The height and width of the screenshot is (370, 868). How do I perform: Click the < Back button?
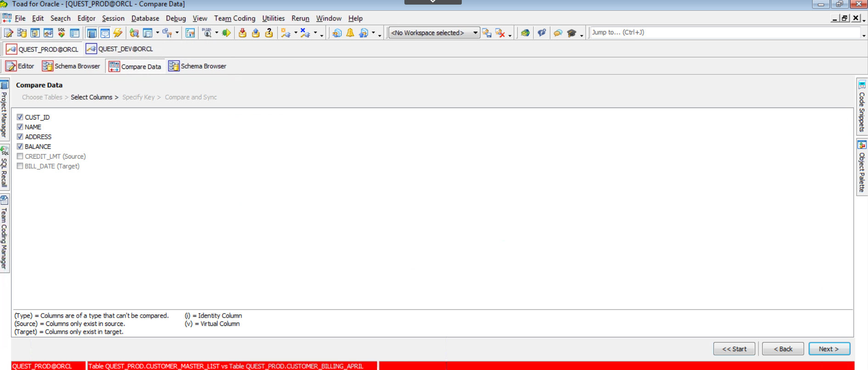(x=783, y=349)
